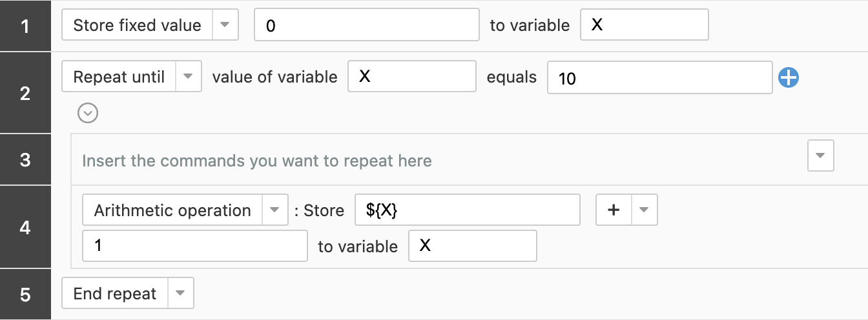This screenshot has width=868, height=320.
Task: Select step number 2 row header
Action: (x=25, y=94)
